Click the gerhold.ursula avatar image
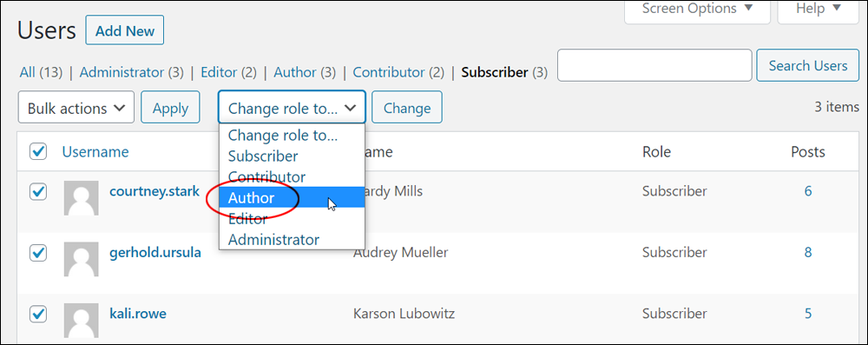 [82, 259]
